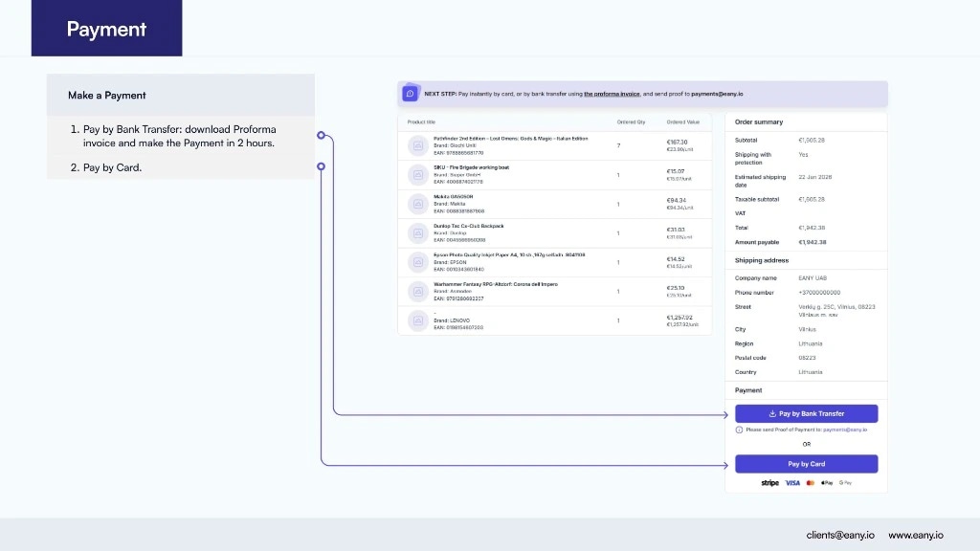Click the Pathfinder 2nd Edition product image placeholder
980x551 pixels.
[x=418, y=145]
